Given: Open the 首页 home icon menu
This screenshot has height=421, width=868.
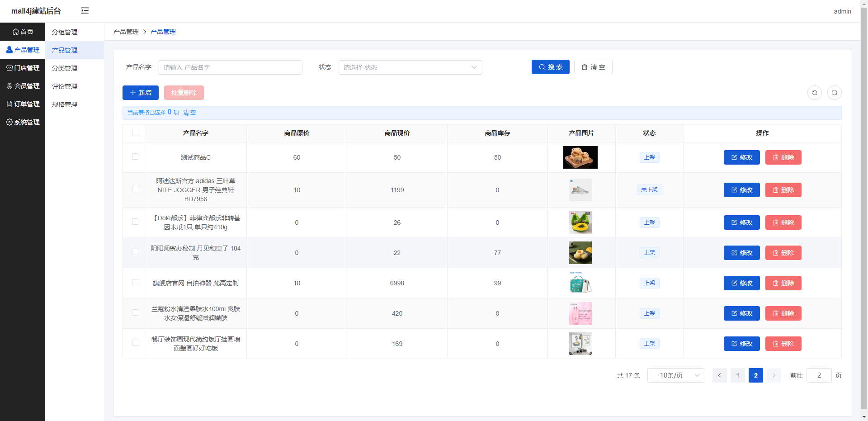Looking at the screenshot, I should [x=23, y=32].
